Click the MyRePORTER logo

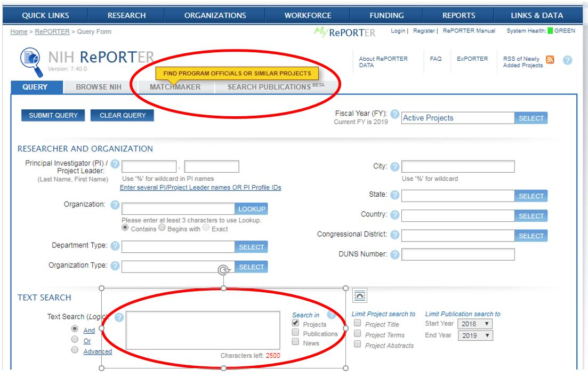(x=344, y=32)
